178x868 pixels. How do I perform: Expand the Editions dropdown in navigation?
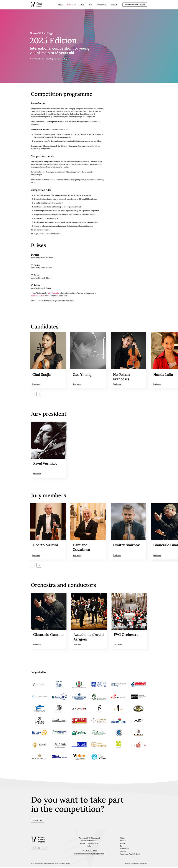point(71,5)
